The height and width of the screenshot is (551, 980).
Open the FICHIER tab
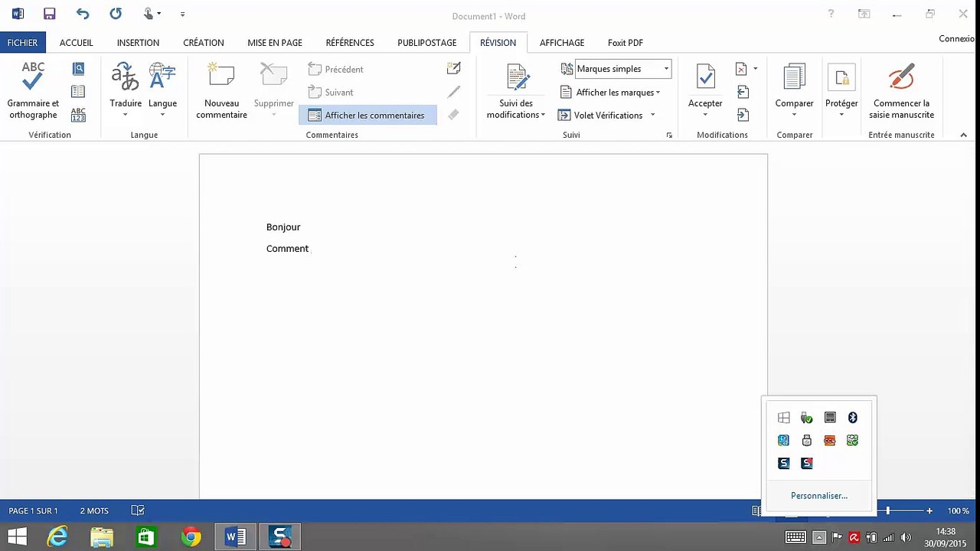pos(22,43)
